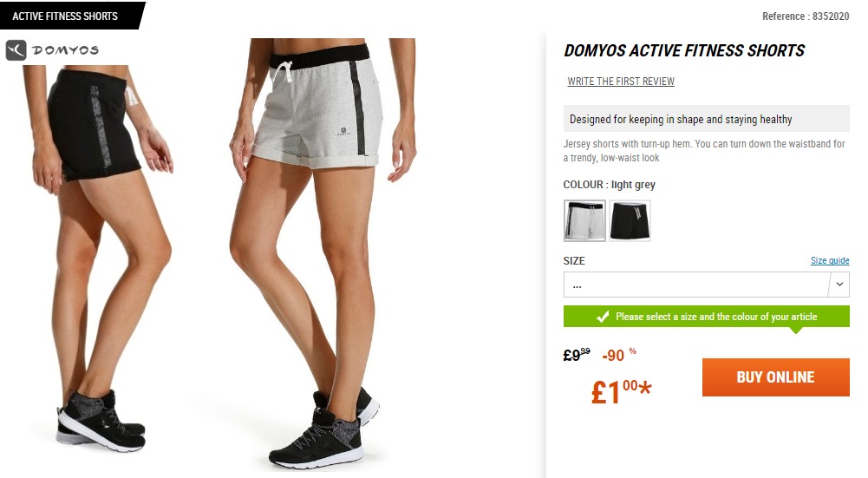The width and height of the screenshot is (868, 478).
Task: Open the Size guide link
Action: point(830,260)
